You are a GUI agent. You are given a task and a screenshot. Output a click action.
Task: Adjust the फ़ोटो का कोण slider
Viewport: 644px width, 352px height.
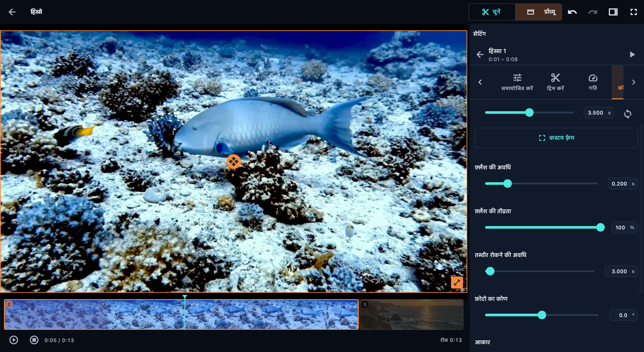542,315
